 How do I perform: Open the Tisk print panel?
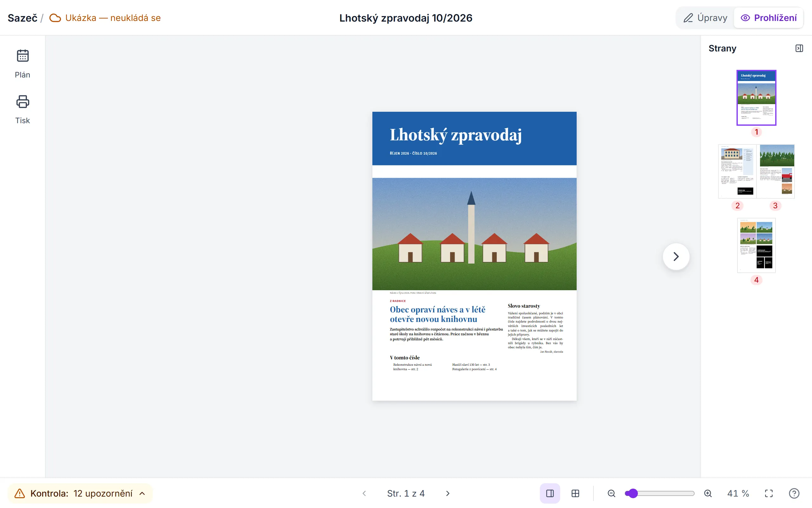coord(23,110)
